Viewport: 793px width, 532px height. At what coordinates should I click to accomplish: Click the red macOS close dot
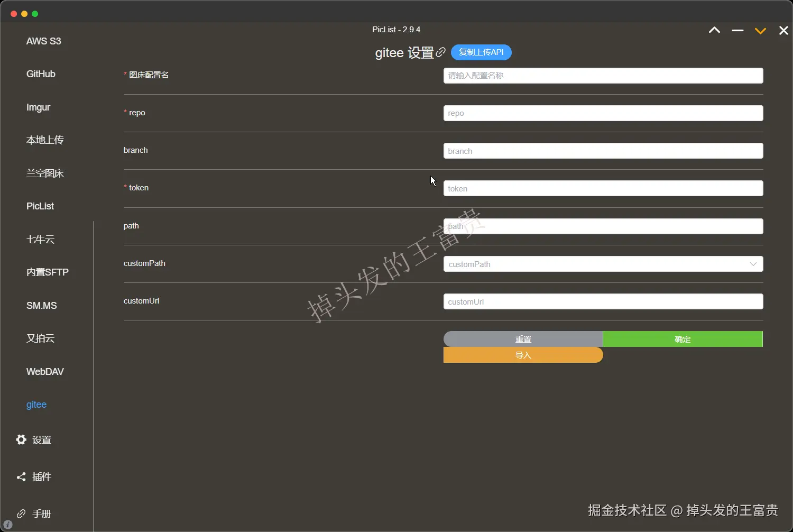point(14,14)
